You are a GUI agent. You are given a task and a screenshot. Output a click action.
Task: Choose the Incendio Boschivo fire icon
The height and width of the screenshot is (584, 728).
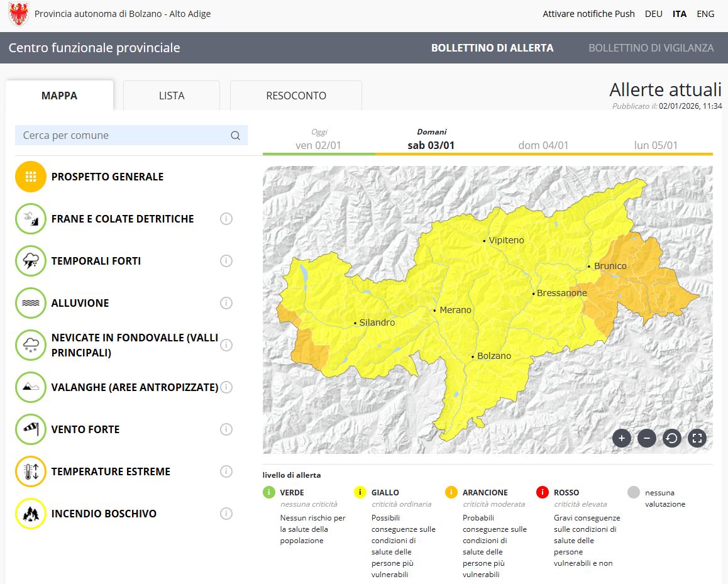pyautogui.click(x=31, y=514)
